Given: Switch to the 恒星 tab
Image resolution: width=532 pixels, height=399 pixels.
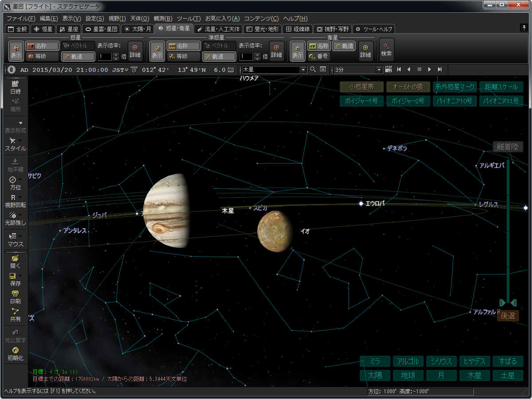Looking at the screenshot, I should click(x=43, y=29).
